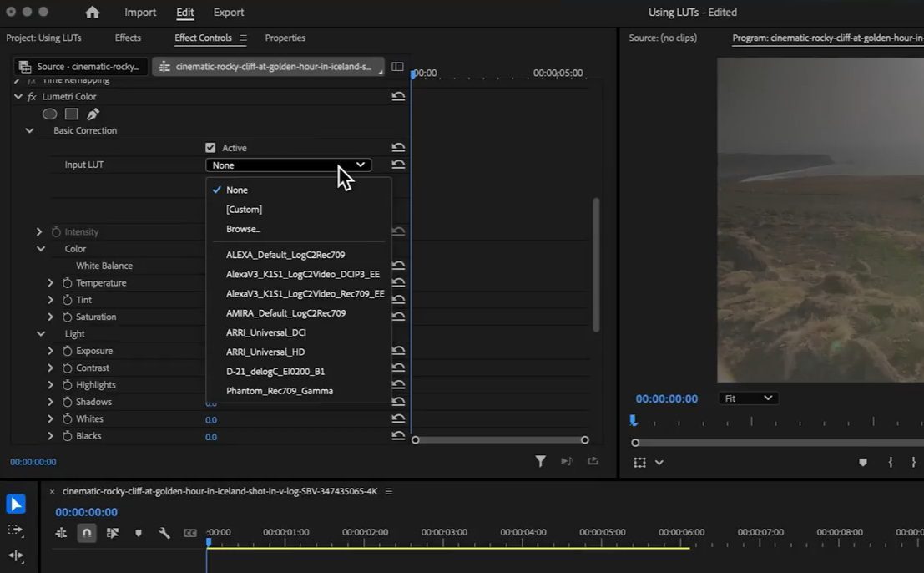924x573 pixels.
Task: Open the filter properties funnel icon
Action: 540,462
